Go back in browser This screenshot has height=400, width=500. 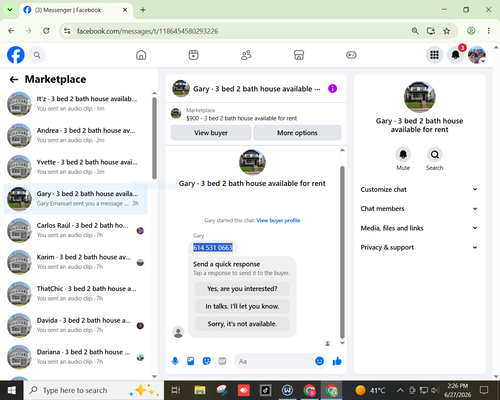[x=11, y=31]
